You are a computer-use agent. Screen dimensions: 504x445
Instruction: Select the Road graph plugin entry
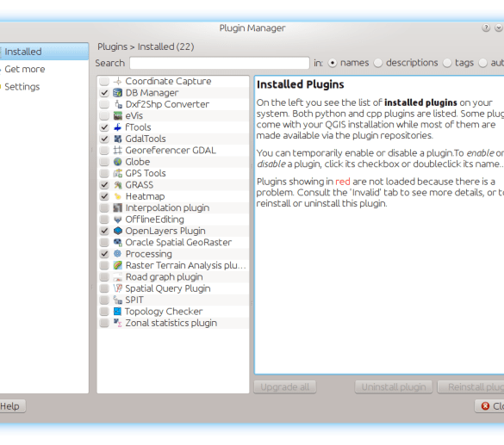click(173, 277)
